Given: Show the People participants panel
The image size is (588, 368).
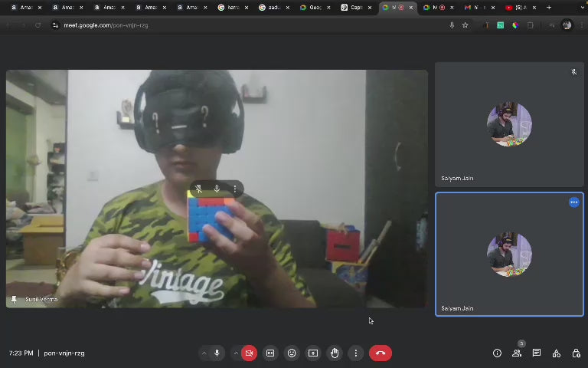Looking at the screenshot, I should 517,353.
